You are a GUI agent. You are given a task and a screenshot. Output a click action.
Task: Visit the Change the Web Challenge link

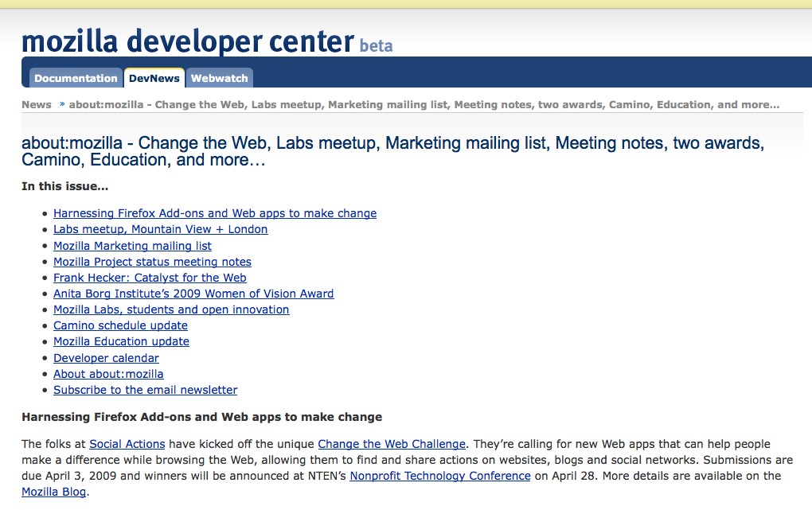392,444
